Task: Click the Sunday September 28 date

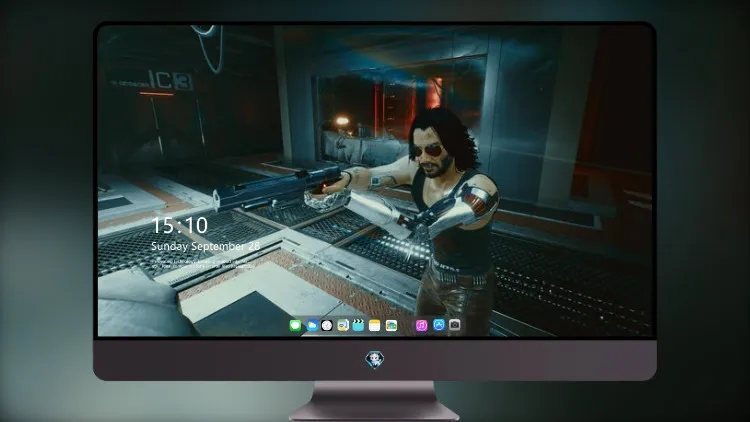Action: tap(206, 246)
